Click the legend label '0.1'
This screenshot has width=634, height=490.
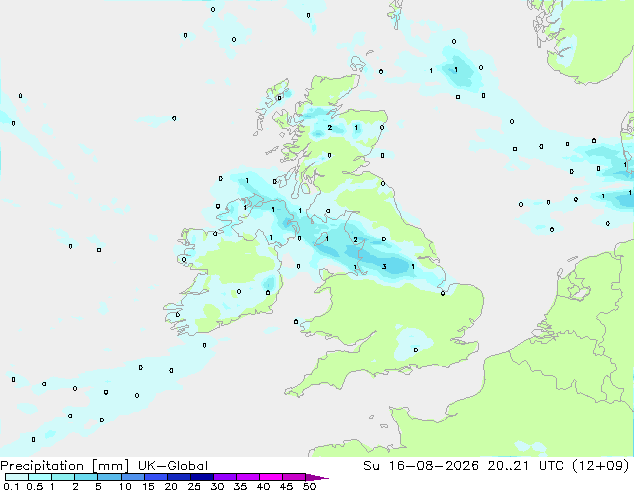click(11, 486)
